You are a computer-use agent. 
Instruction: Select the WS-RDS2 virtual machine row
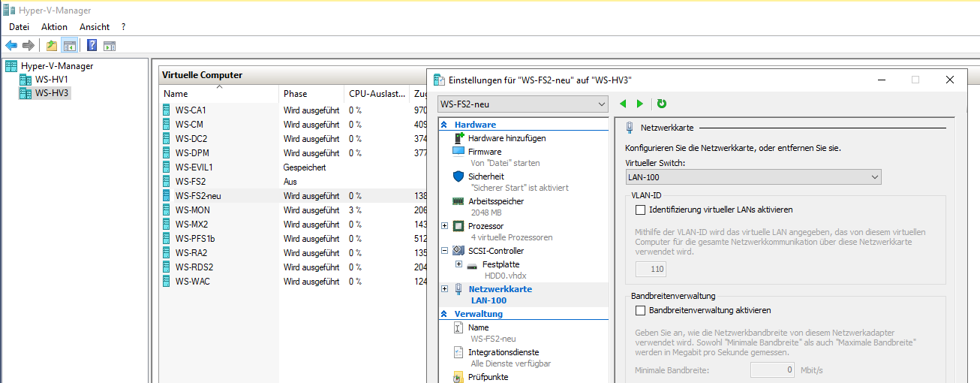coord(293,267)
